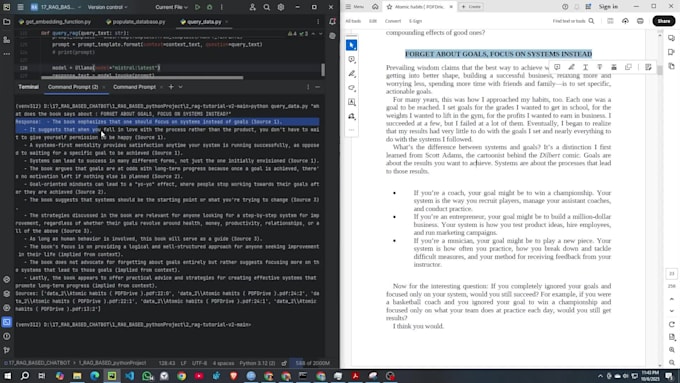The height and width of the screenshot is (383, 680).
Task: Go to Acrobat Home icon
Action: 375,7
